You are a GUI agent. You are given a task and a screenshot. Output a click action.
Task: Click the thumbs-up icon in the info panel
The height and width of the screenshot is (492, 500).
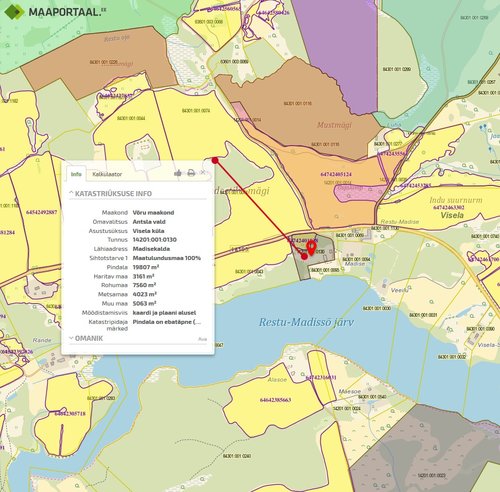click(178, 173)
